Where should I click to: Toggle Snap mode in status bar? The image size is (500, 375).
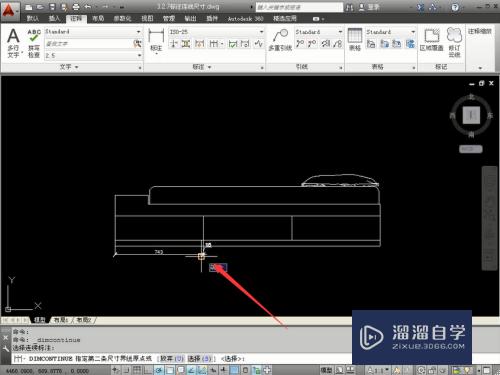point(127,370)
